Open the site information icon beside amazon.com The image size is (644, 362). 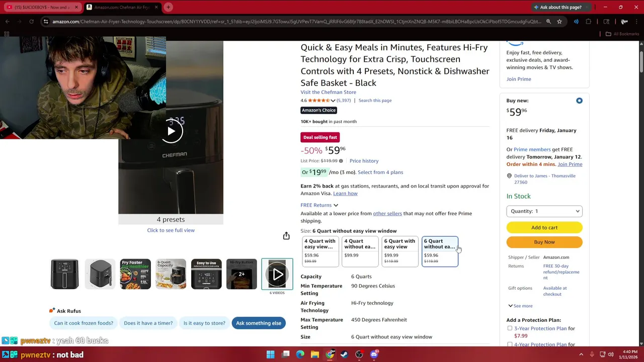46,22
